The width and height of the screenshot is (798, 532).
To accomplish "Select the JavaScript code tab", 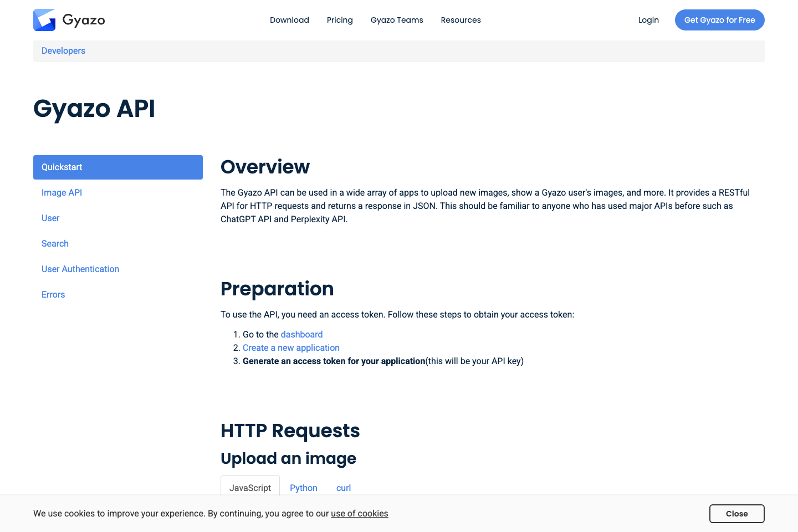I will [x=250, y=488].
